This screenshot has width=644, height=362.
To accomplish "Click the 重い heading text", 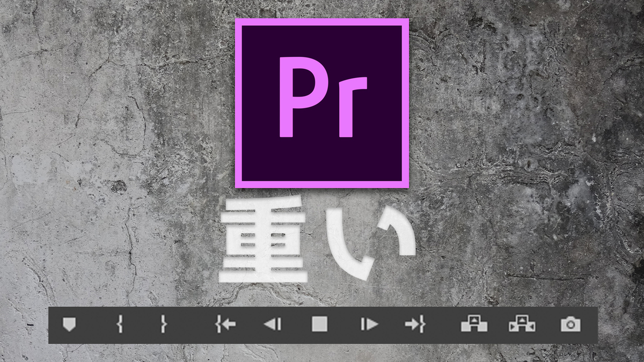I will pos(318,239).
